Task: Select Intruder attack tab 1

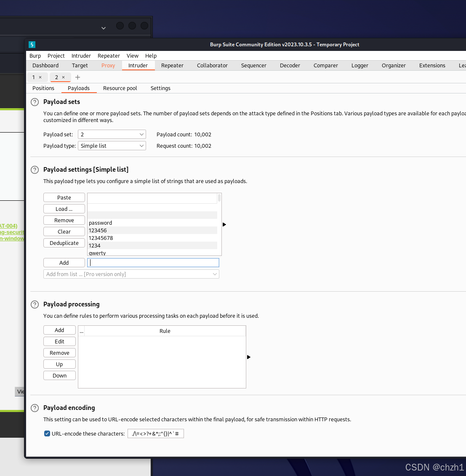Action: pos(33,77)
